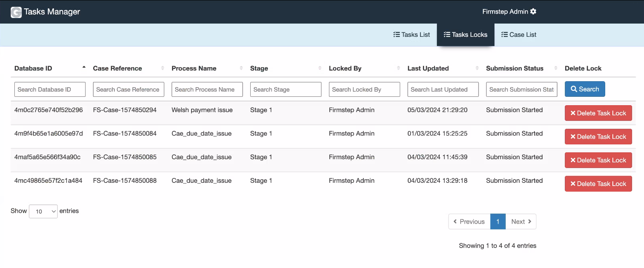The width and height of the screenshot is (644, 268).
Task: Sort by Last Updated column arrow
Action: tap(477, 68)
